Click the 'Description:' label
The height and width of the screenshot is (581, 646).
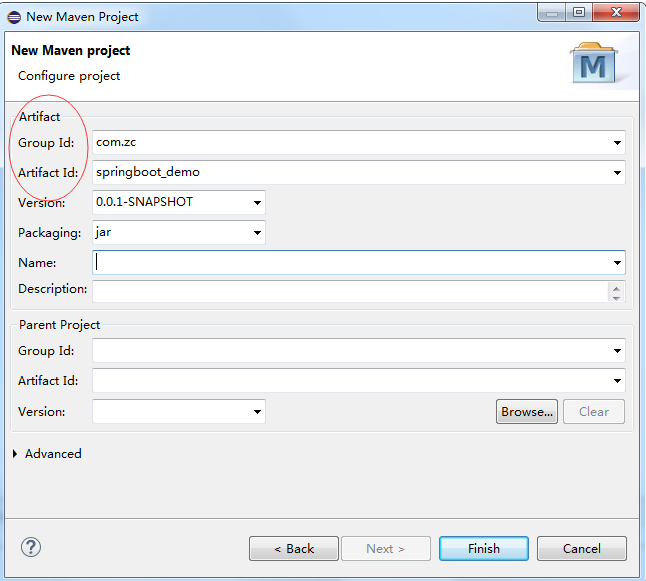52,289
